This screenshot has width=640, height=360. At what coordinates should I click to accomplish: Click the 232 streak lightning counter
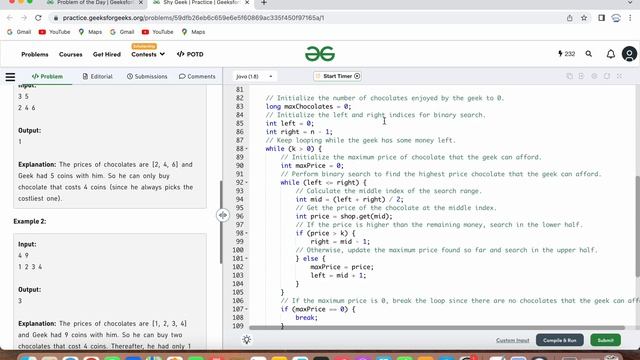click(x=567, y=54)
